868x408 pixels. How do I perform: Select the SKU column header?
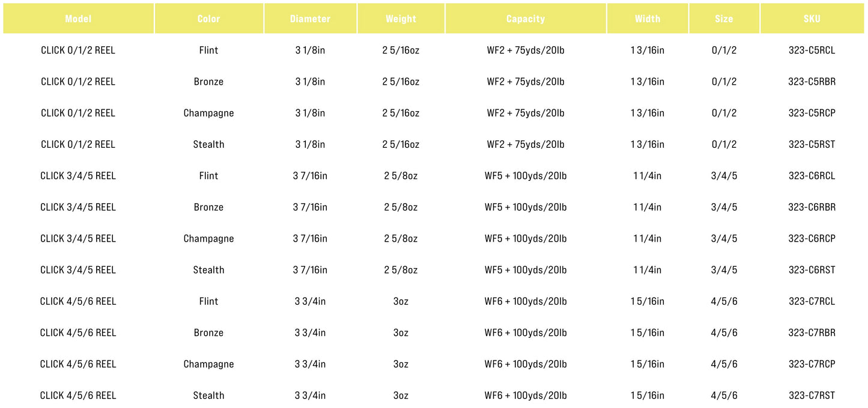coord(812,19)
